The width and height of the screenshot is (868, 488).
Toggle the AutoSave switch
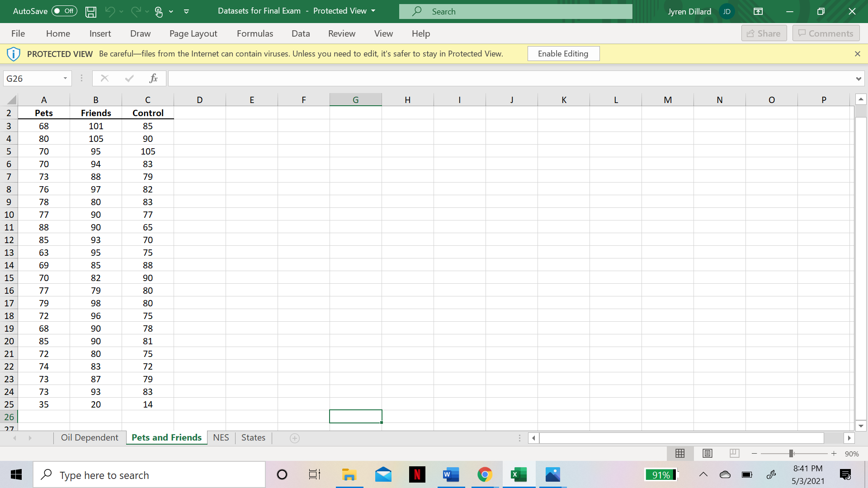click(64, 11)
